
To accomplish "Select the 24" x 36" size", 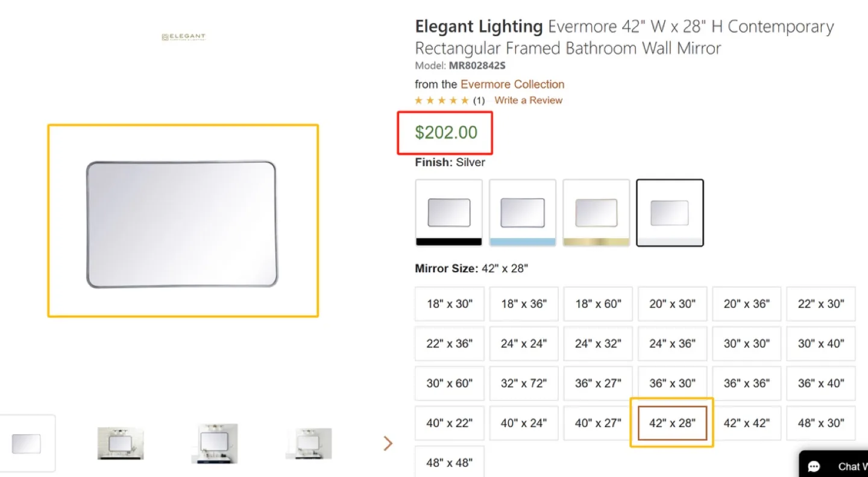I will coord(672,343).
